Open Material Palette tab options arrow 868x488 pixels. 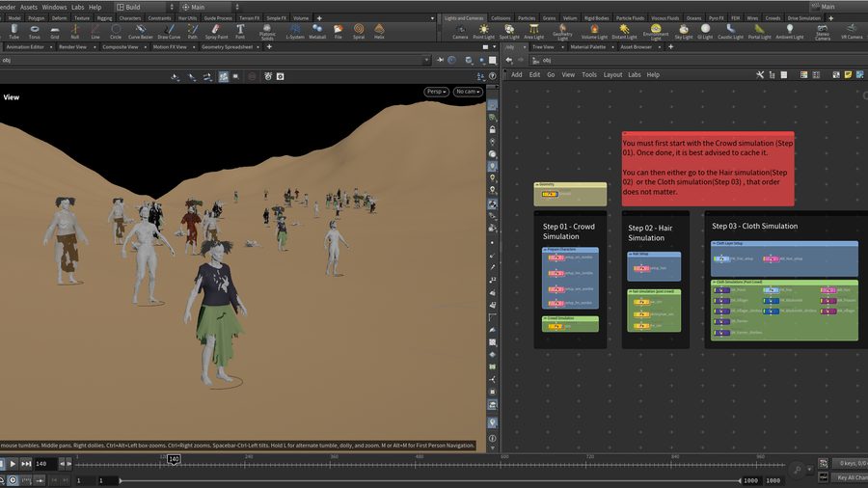point(612,47)
